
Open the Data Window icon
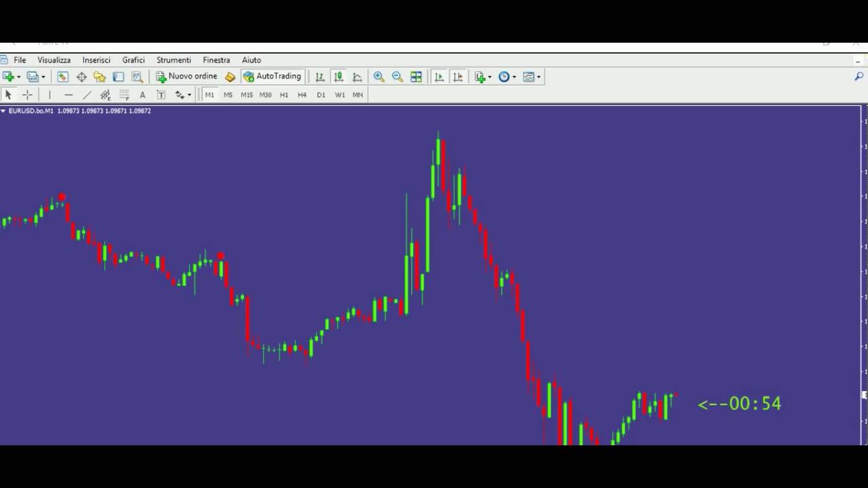(x=81, y=77)
